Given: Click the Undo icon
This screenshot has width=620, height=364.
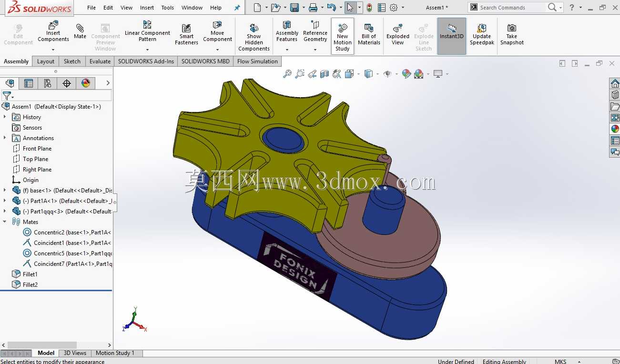Looking at the screenshot, I should pos(332,8).
